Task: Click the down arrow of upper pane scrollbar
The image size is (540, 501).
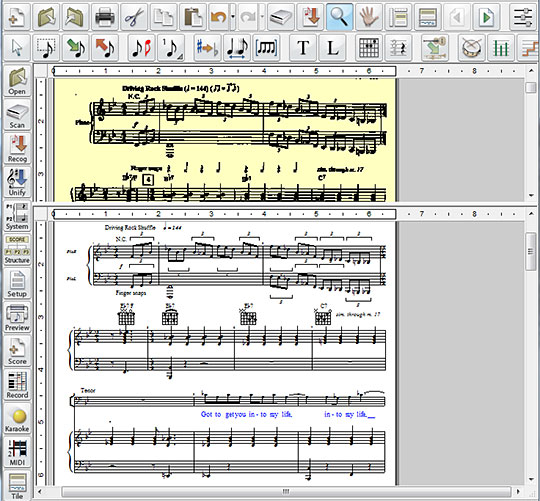Action: [x=531, y=196]
